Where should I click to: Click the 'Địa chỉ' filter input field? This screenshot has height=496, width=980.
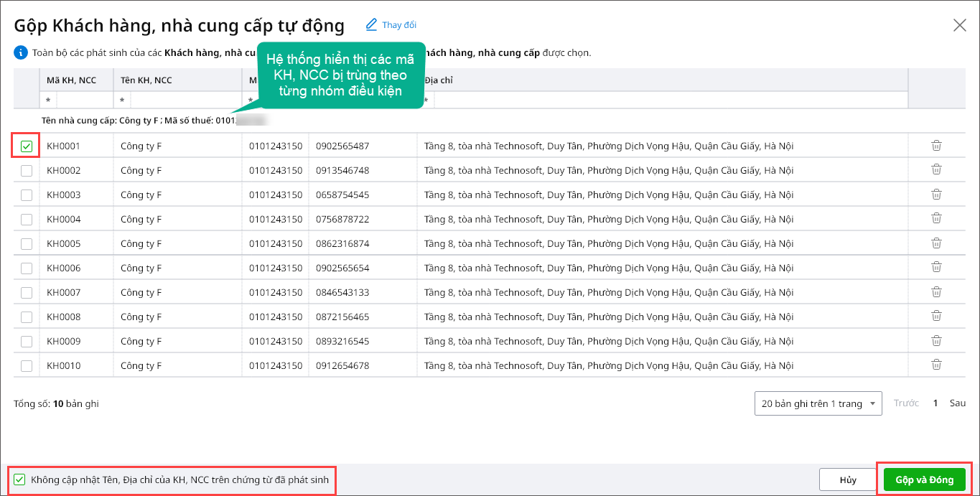click(668, 100)
